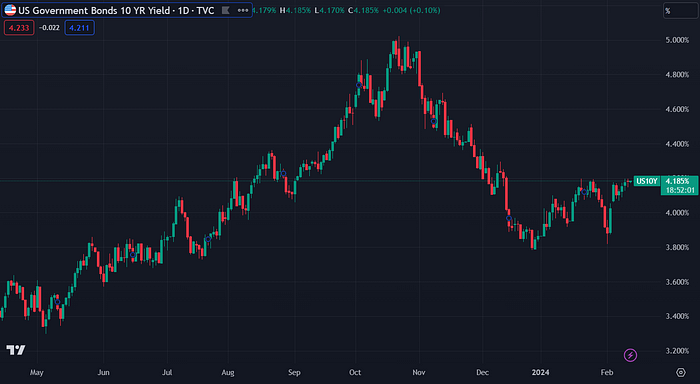The width and height of the screenshot is (700, 384).
Task: Click the closing value C4.185% in legend
Action: (363, 10)
